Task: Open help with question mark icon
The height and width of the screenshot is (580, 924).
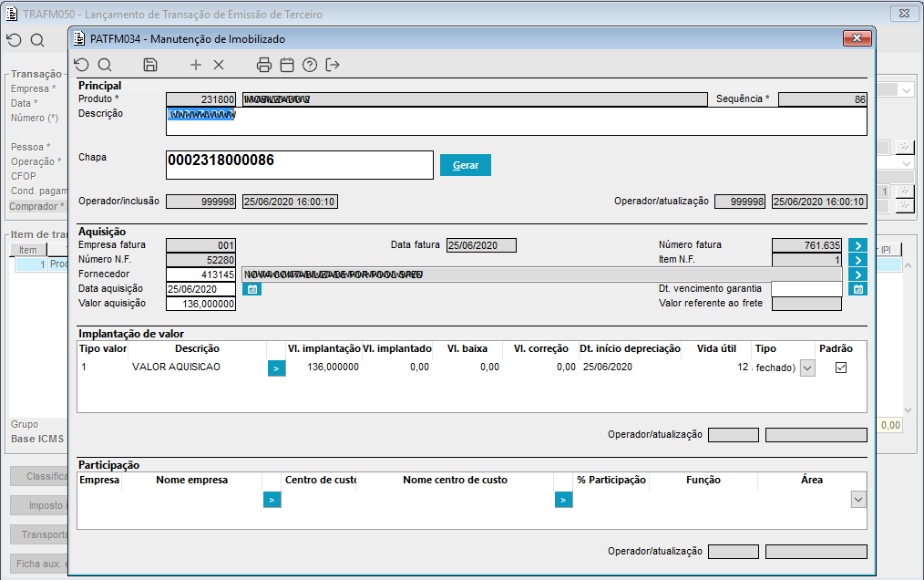Action: point(310,65)
